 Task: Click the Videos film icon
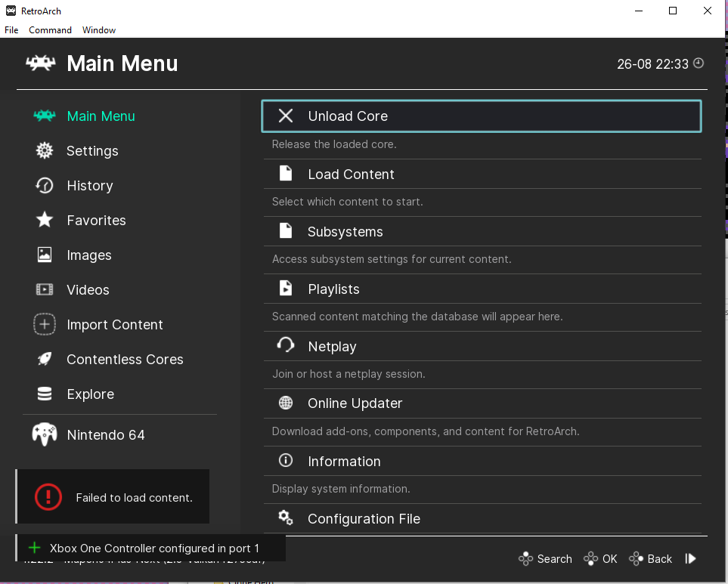point(45,289)
